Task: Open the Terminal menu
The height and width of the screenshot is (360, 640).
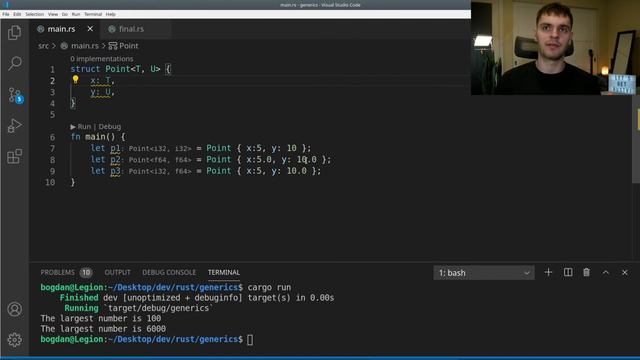Action: [93, 14]
